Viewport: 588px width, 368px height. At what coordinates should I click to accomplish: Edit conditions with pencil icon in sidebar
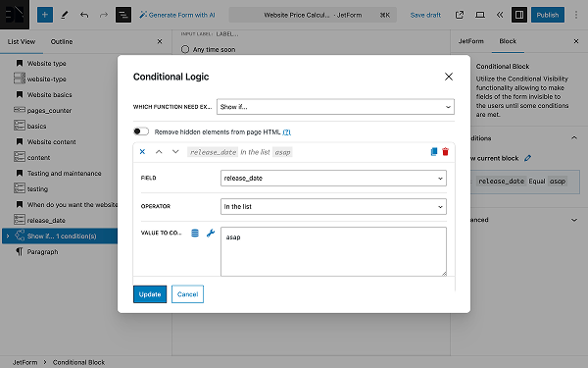(x=527, y=158)
